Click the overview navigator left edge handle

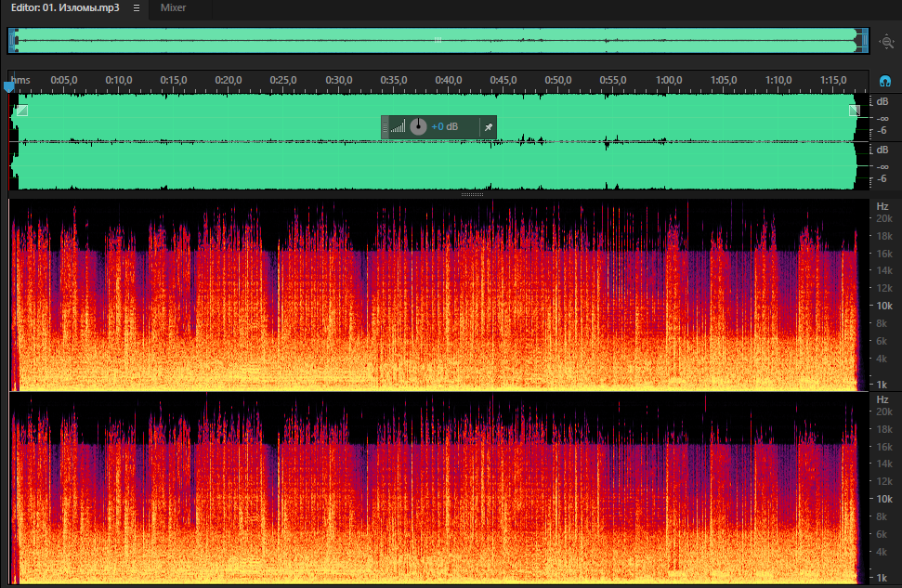(12, 41)
